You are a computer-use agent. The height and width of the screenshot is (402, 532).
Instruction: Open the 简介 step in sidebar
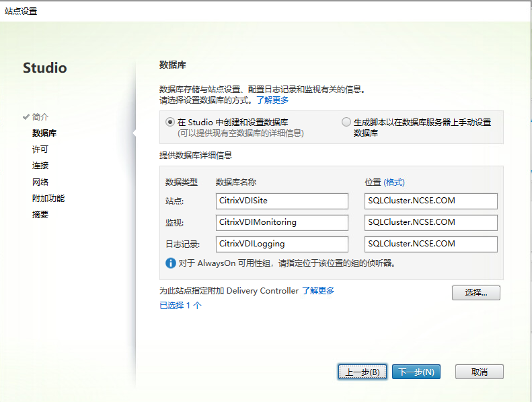click(x=40, y=116)
